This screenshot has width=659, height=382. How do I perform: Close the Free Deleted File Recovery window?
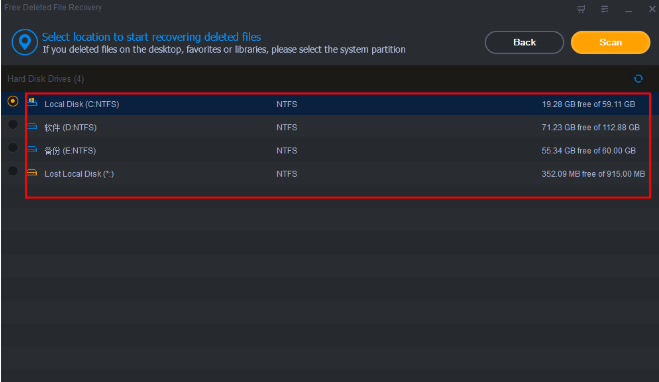(x=652, y=9)
